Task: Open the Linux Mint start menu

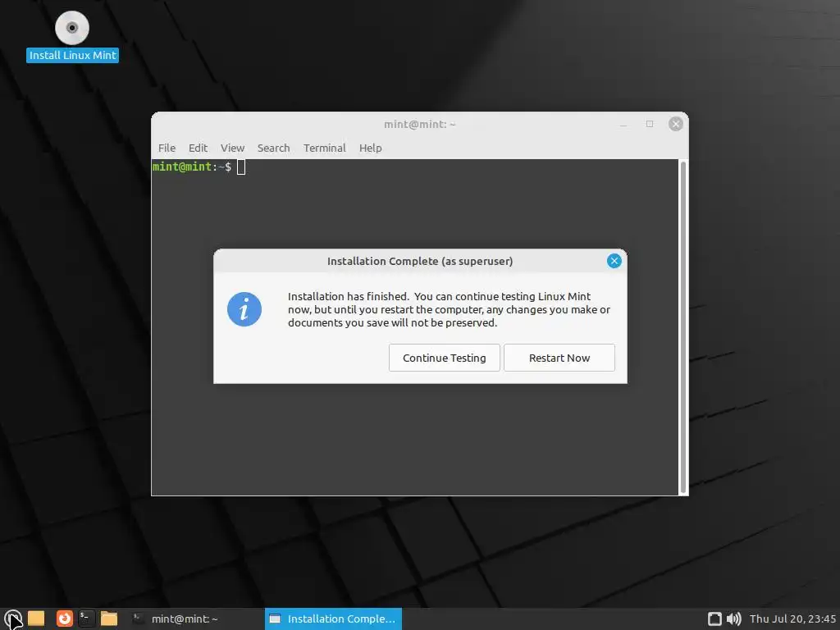Action: pyautogui.click(x=12, y=619)
